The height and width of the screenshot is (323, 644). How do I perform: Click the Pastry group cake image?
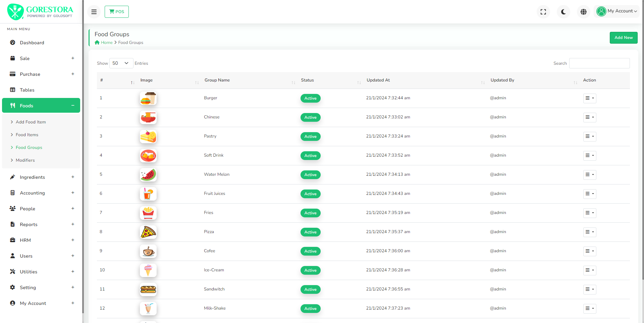point(148,137)
